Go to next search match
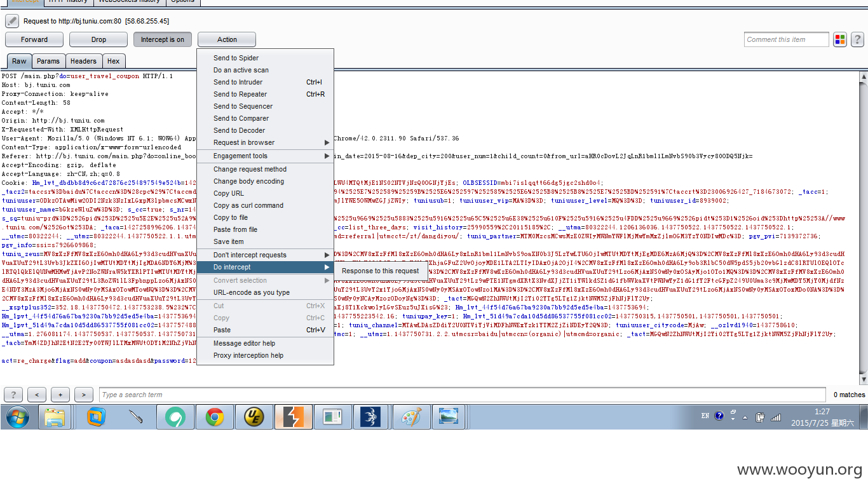 (84, 395)
